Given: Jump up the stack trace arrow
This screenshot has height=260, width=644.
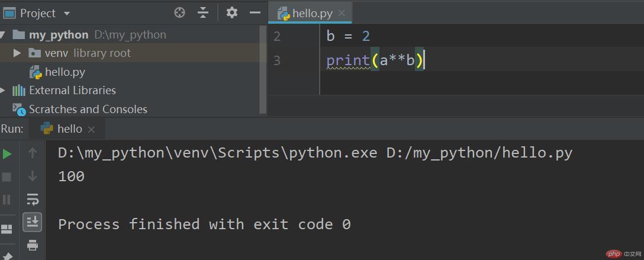Looking at the screenshot, I should coord(33,154).
